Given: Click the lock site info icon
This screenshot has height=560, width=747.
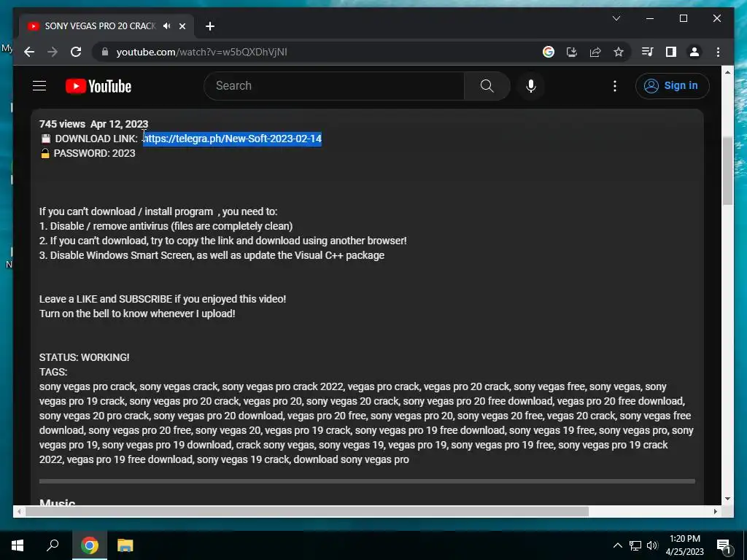Looking at the screenshot, I should click(x=105, y=52).
